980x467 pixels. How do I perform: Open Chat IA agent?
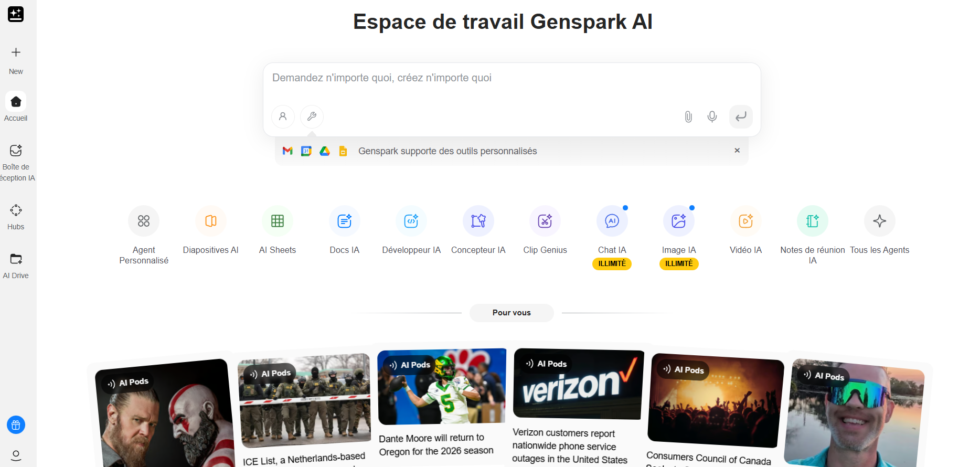tap(612, 231)
